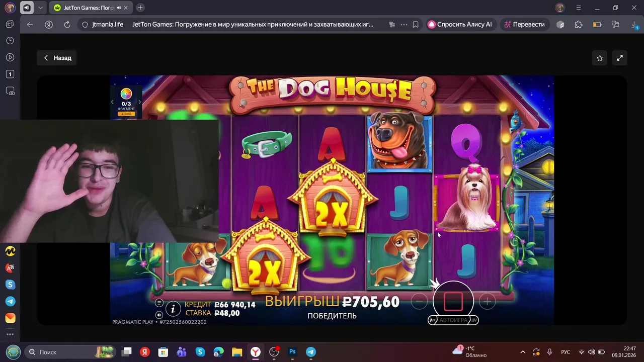Open the 0/3 Фрагмент color wheel widget
Screen dimensions: 644x362
[126, 101]
